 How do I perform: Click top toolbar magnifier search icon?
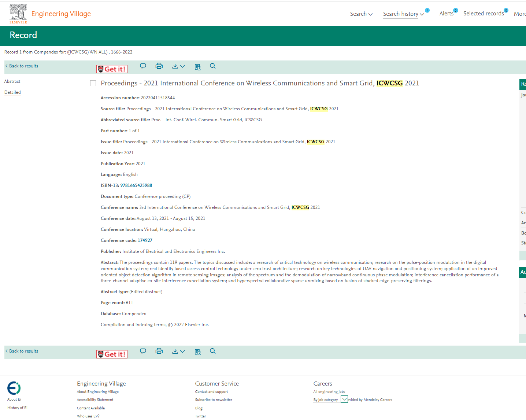[x=213, y=66]
